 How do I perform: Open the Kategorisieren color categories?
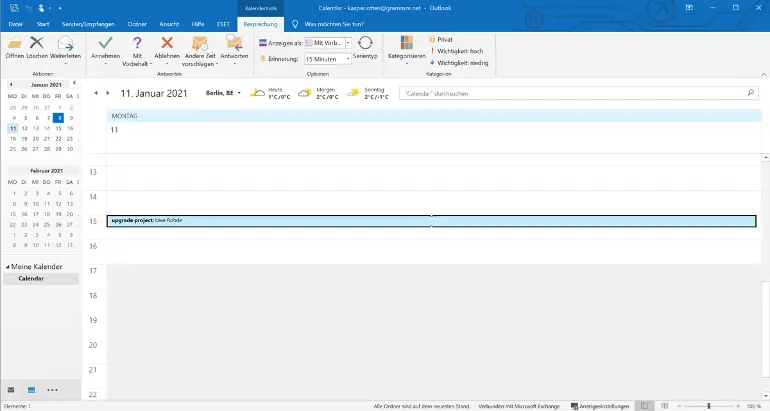click(x=407, y=45)
